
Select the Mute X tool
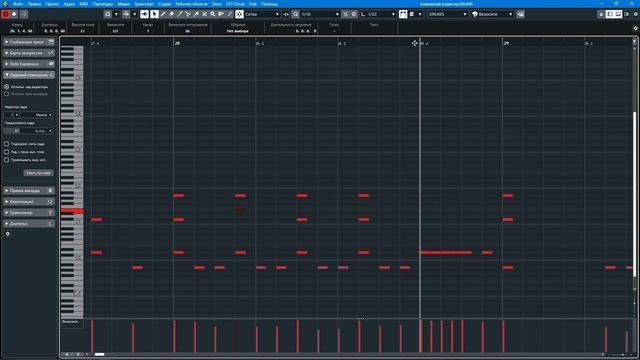click(204, 14)
